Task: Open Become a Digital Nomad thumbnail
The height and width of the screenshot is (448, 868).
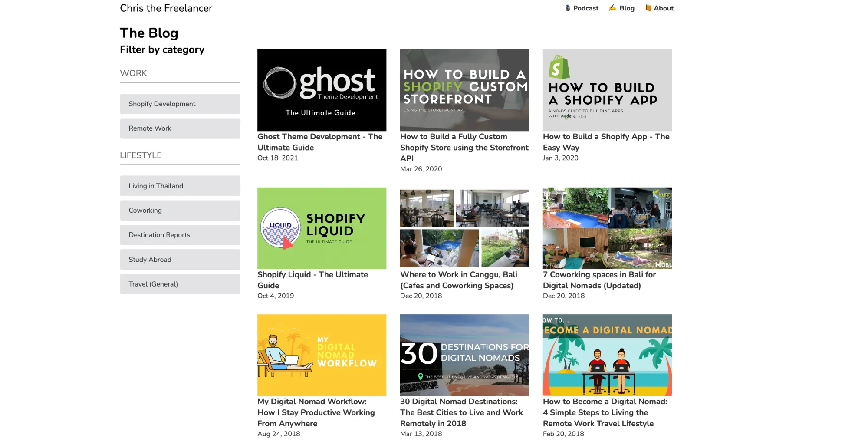Action: coord(607,355)
